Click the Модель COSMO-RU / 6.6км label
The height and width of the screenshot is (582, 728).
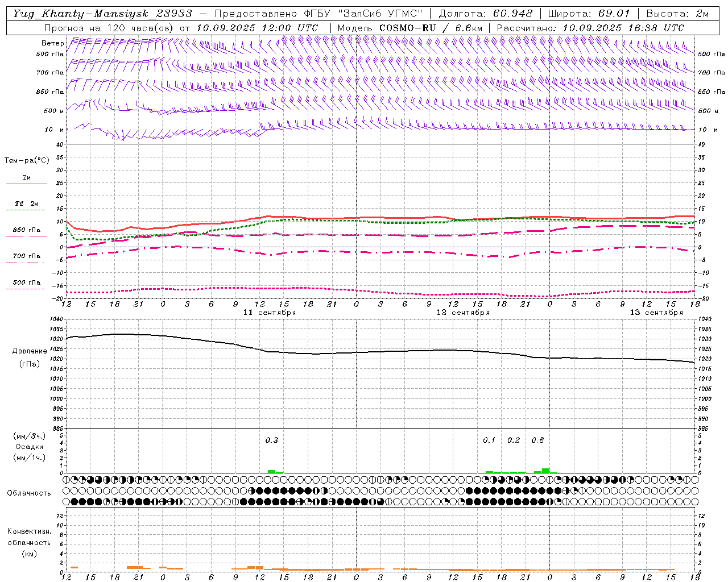point(409,28)
